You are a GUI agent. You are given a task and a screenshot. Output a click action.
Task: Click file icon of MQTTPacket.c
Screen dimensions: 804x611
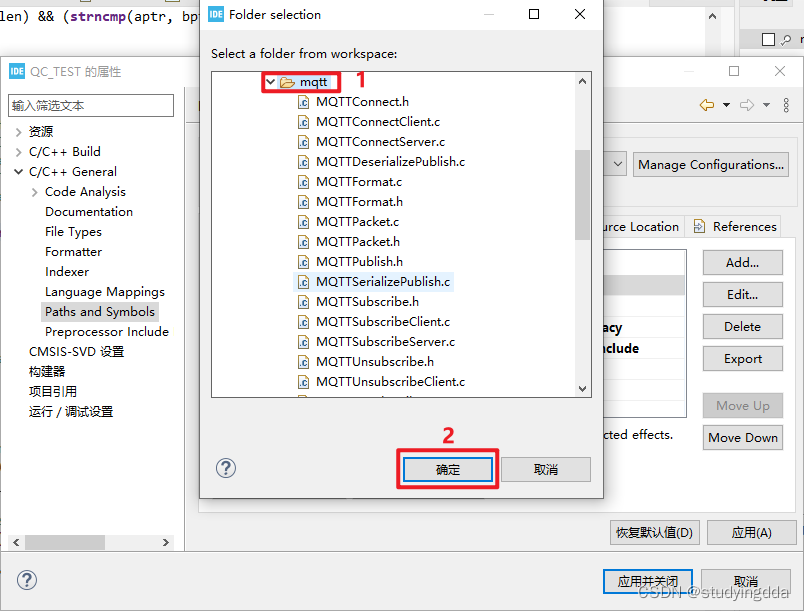pyautogui.click(x=304, y=222)
